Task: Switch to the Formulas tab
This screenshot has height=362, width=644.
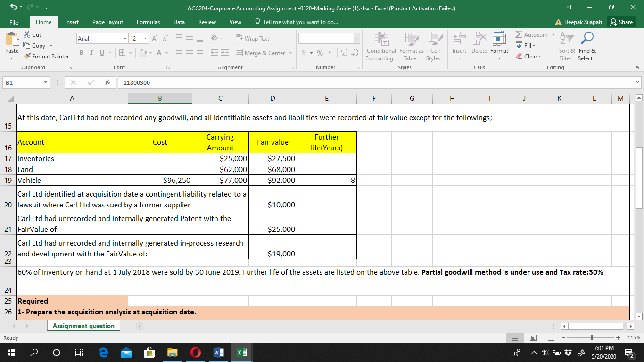Action: tap(148, 22)
